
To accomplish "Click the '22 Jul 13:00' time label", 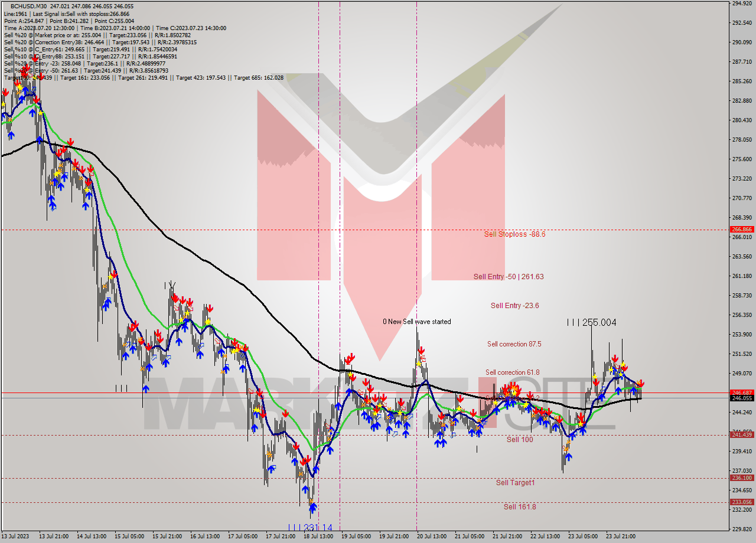I will tap(545, 537).
